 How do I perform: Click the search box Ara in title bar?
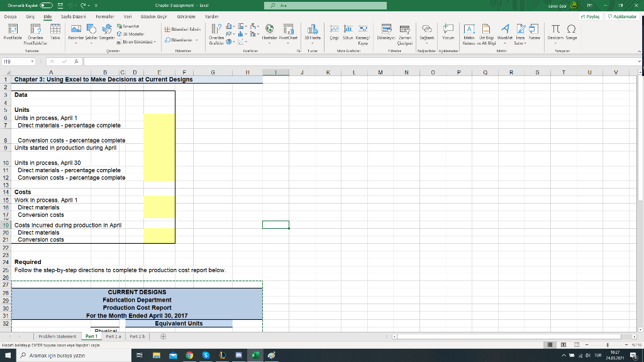pos(325,6)
